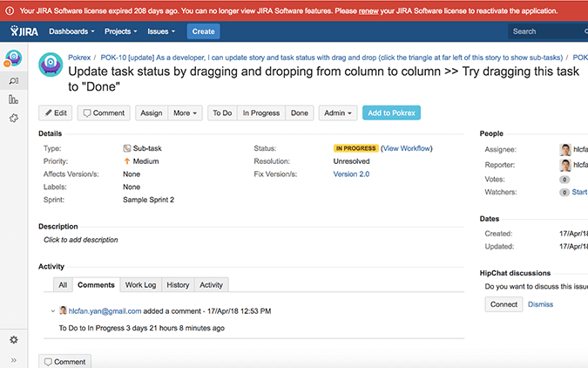The width and height of the screenshot is (588, 368).
Task: Switch to the History tab
Action: [x=178, y=285]
